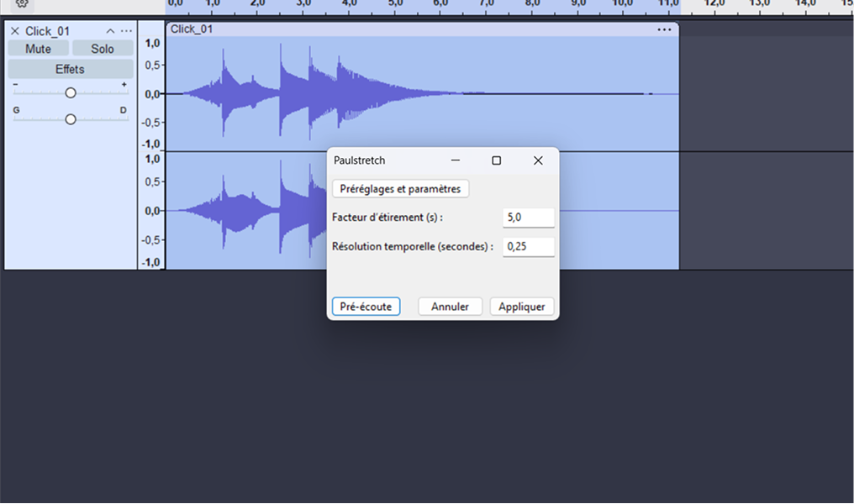The image size is (854, 504).
Task: Mute the Click_01 track
Action: (x=38, y=49)
